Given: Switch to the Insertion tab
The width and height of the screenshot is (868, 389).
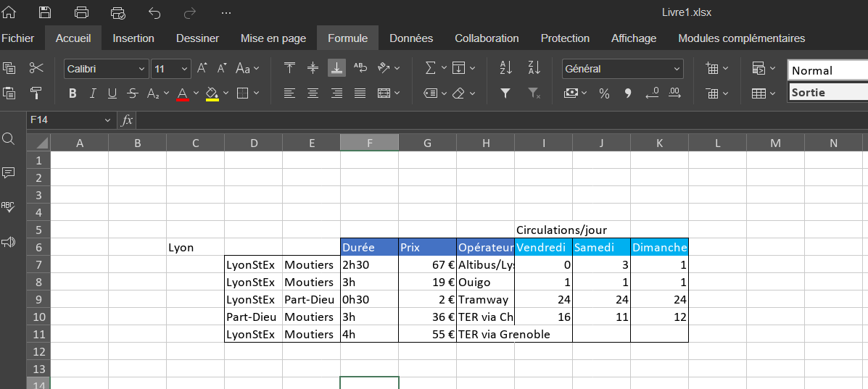Looking at the screenshot, I should pyautogui.click(x=133, y=38).
